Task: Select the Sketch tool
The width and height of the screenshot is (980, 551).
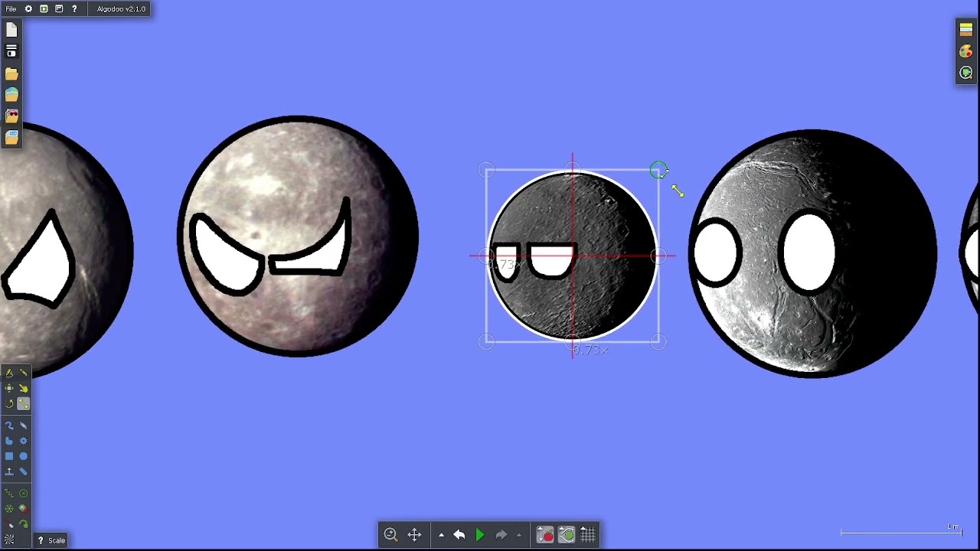Action: click(9, 373)
